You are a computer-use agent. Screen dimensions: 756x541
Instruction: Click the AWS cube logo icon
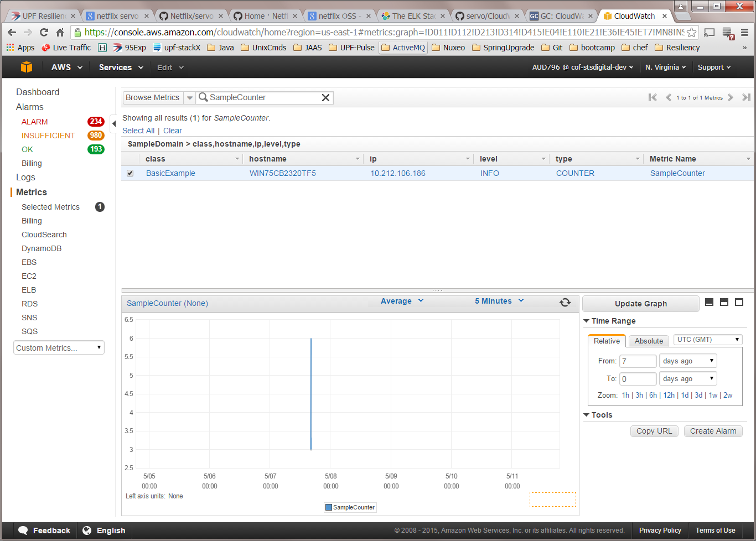click(27, 67)
